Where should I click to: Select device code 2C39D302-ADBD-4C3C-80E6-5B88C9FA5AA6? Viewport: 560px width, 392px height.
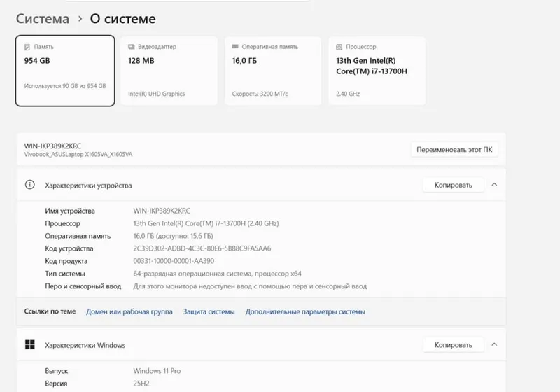202,248
